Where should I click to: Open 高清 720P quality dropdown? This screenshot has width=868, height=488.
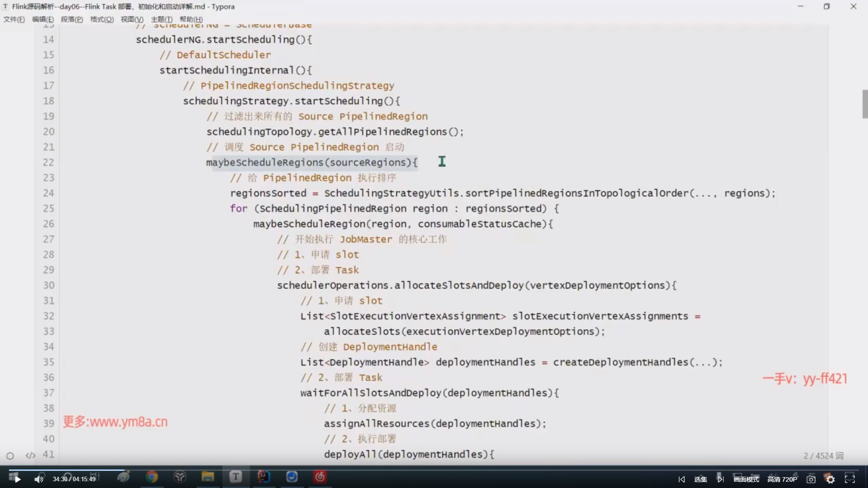click(782, 479)
